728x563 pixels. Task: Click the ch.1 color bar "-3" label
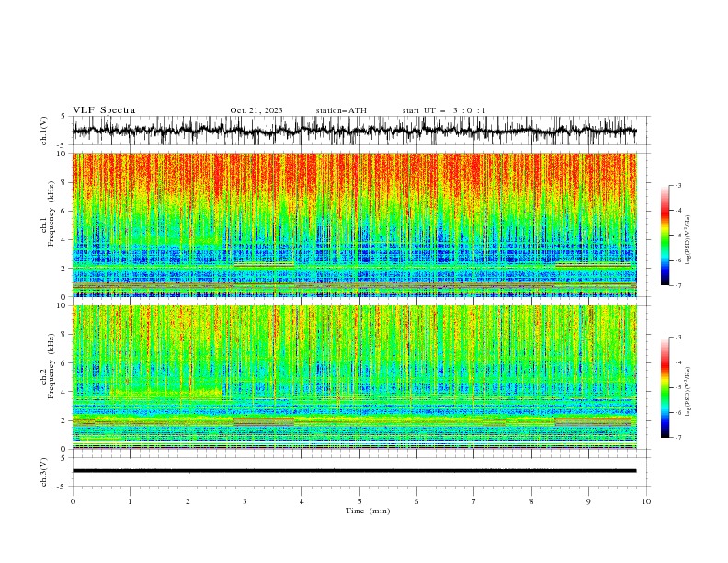coord(677,185)
